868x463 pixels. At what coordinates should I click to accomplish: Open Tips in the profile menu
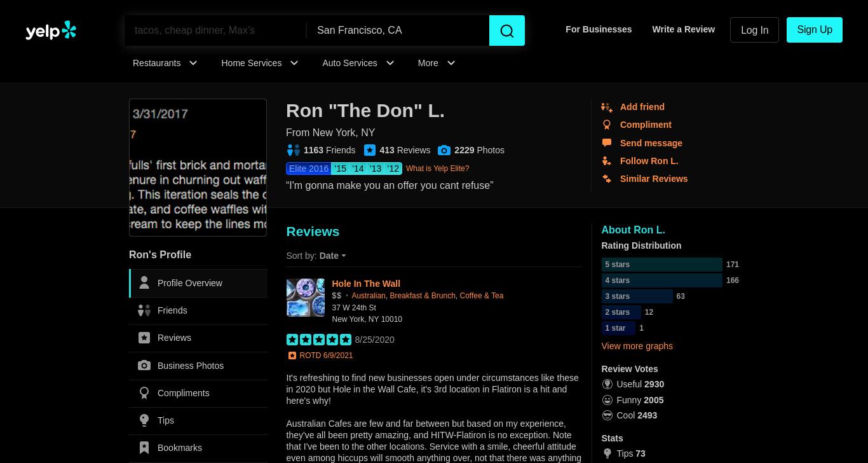(198, 420)
